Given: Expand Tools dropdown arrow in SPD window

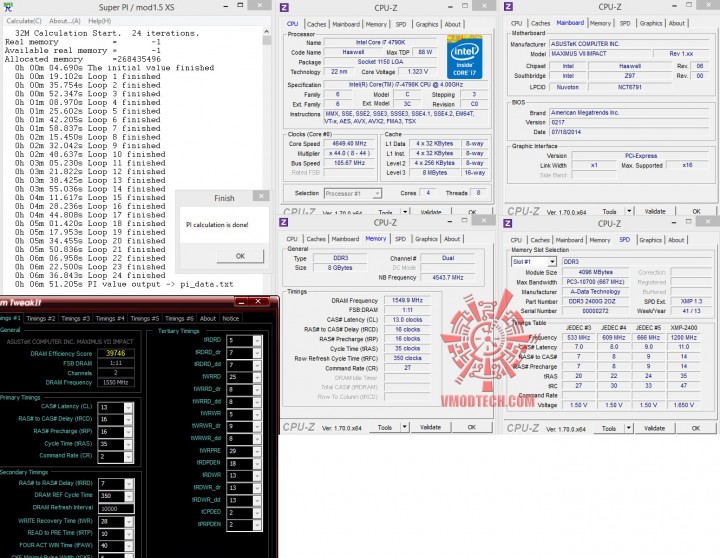Looking at the screenshot, I should pos(629,428).
